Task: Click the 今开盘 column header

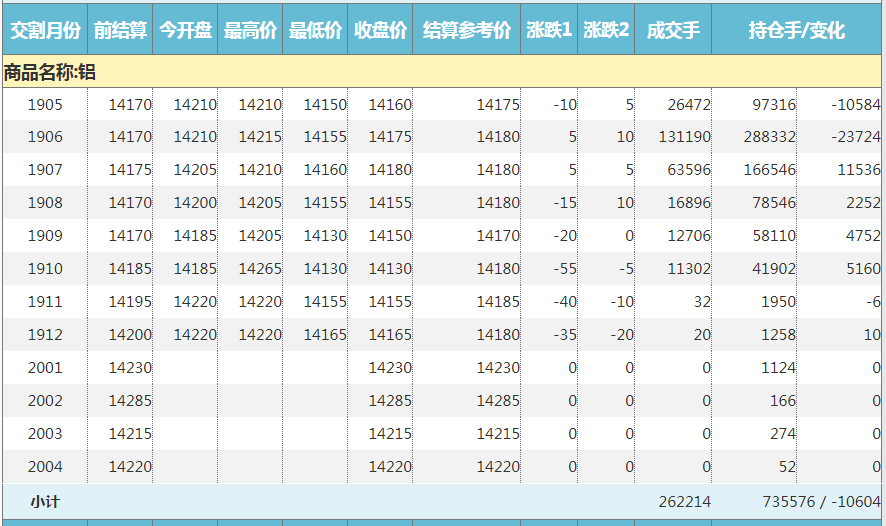Action: [186, 31]
